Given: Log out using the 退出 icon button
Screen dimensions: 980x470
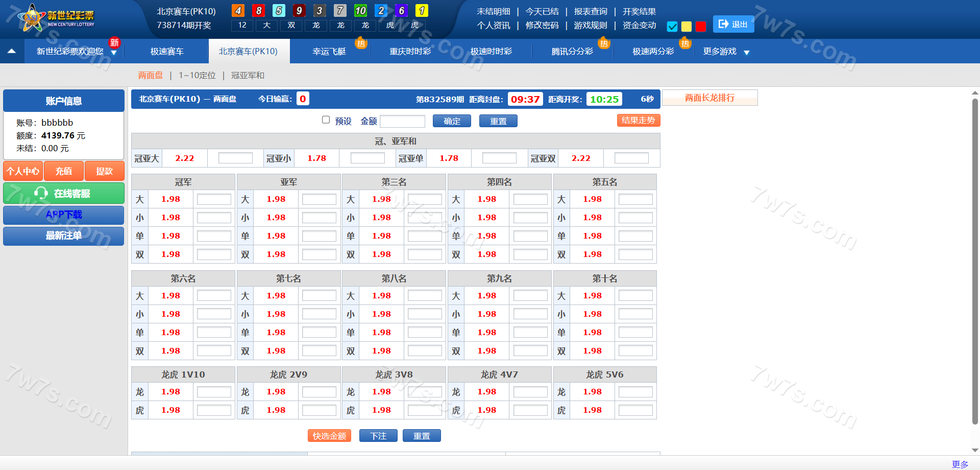Looking at the screenshot, I should (733, 24).
